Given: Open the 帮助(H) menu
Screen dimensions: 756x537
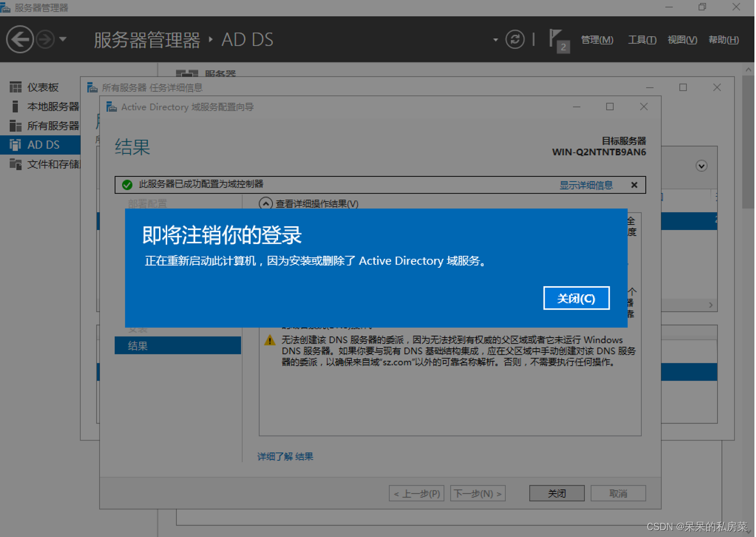Looking at the screenshot, I should (723, 40).
